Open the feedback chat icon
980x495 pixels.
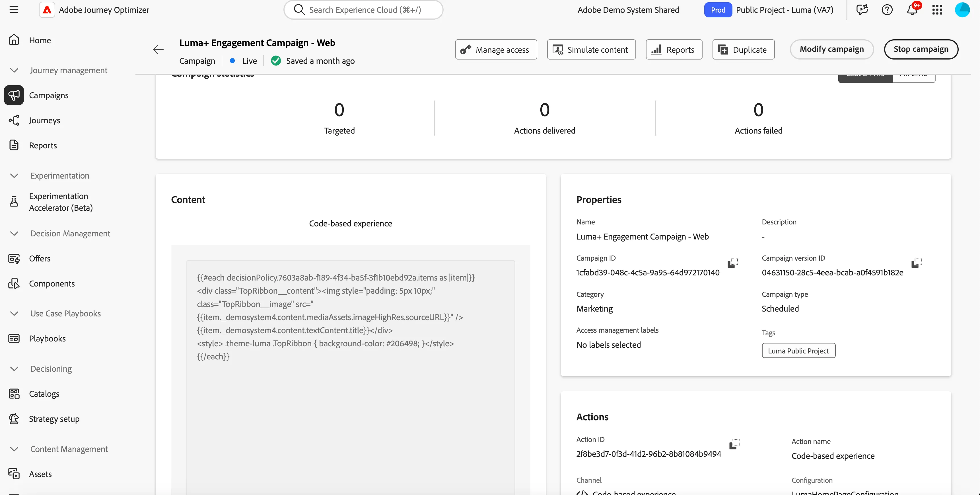862,10
